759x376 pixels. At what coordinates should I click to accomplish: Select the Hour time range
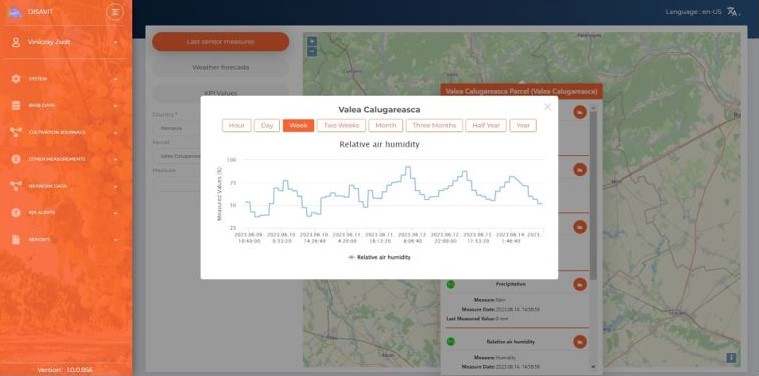pyautogui.click(x=237, y=125)
